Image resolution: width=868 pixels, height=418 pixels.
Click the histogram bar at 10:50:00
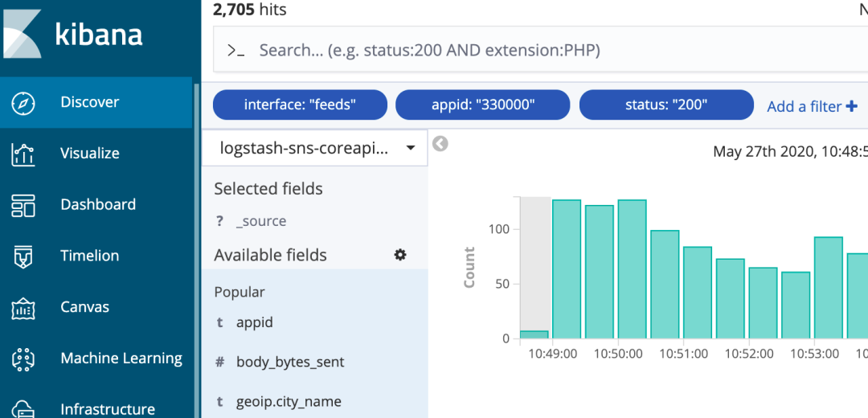[633, 269]
